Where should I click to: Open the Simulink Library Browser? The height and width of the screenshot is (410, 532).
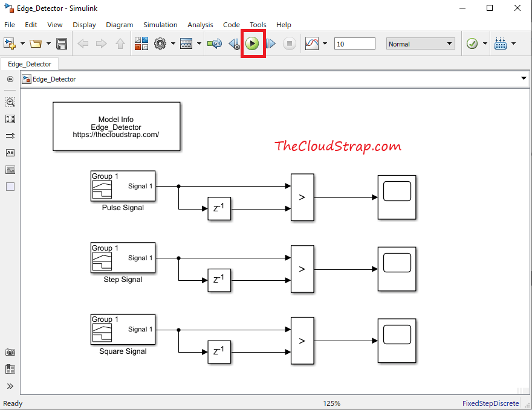[x=141, y=43]
